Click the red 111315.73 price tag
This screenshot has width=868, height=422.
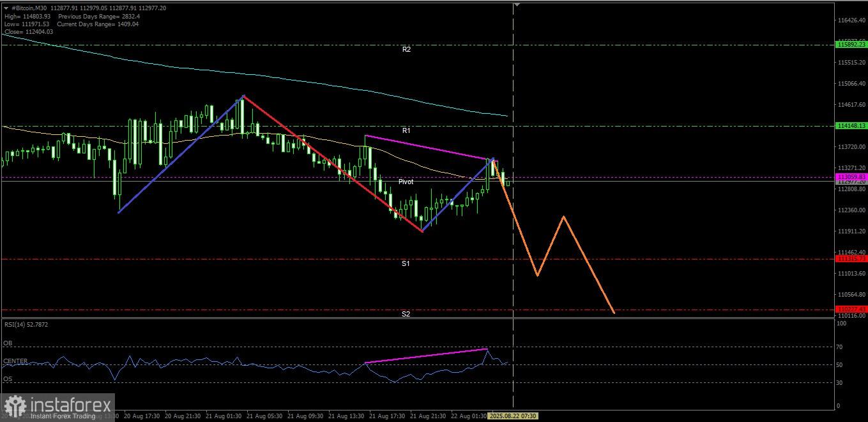851,258
